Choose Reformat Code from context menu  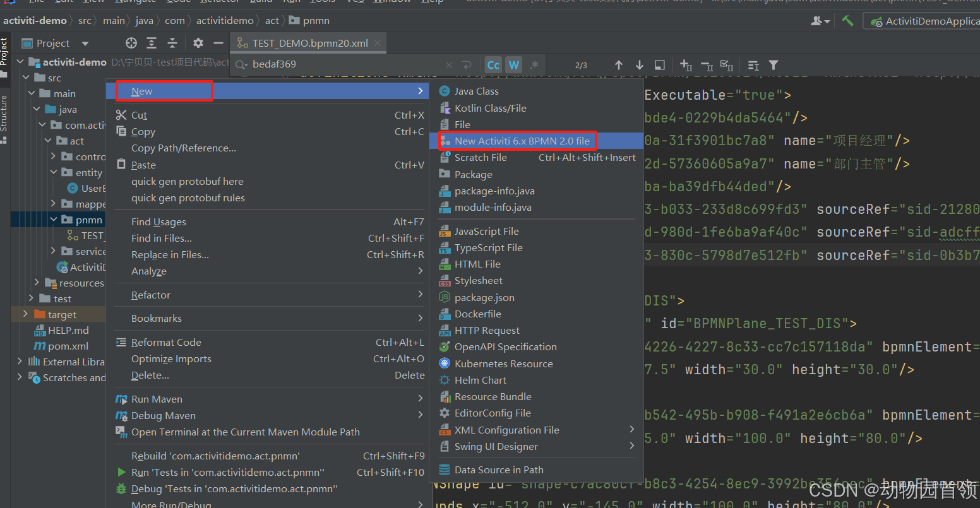[166, 342]
